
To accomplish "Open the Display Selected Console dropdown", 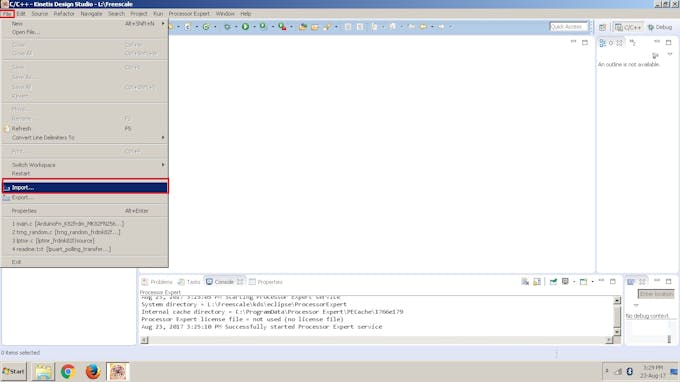I will tap(574, 282).
